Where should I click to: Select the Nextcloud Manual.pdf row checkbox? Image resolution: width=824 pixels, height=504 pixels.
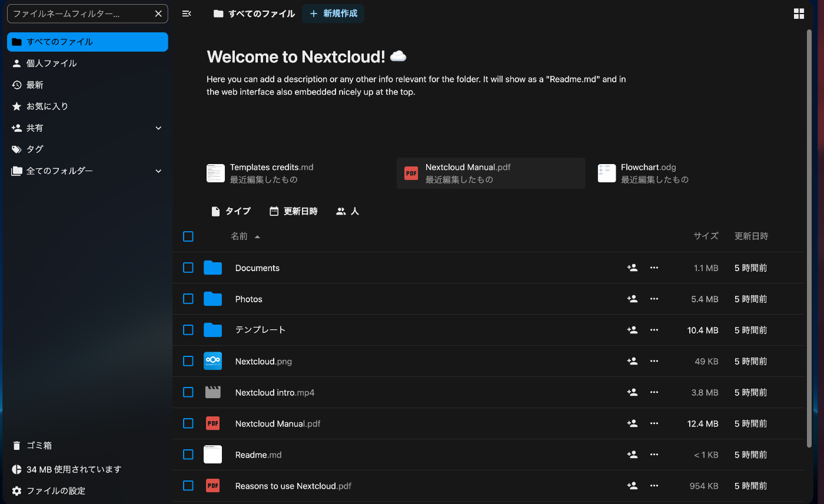[188, 423]
